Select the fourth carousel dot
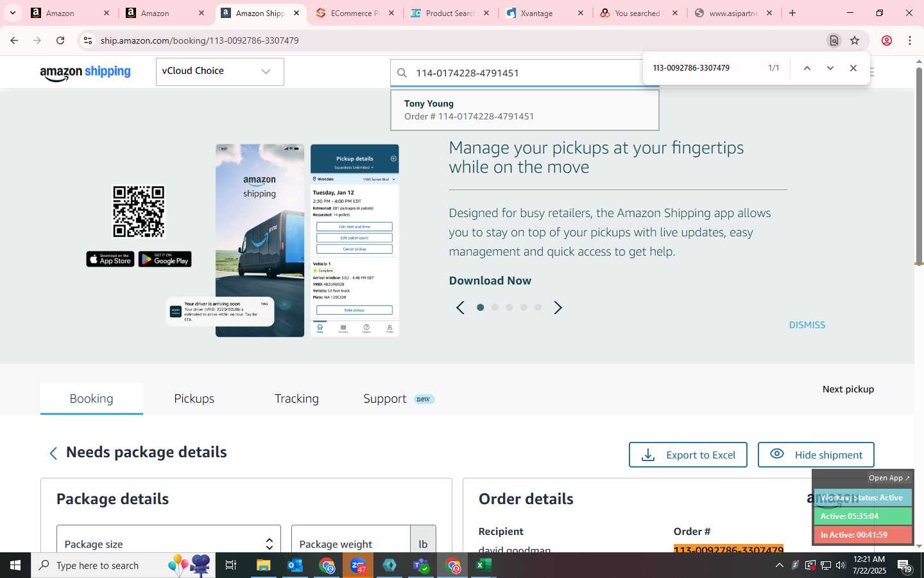Screen dimensions: 924x578 (x=524, y=308)
